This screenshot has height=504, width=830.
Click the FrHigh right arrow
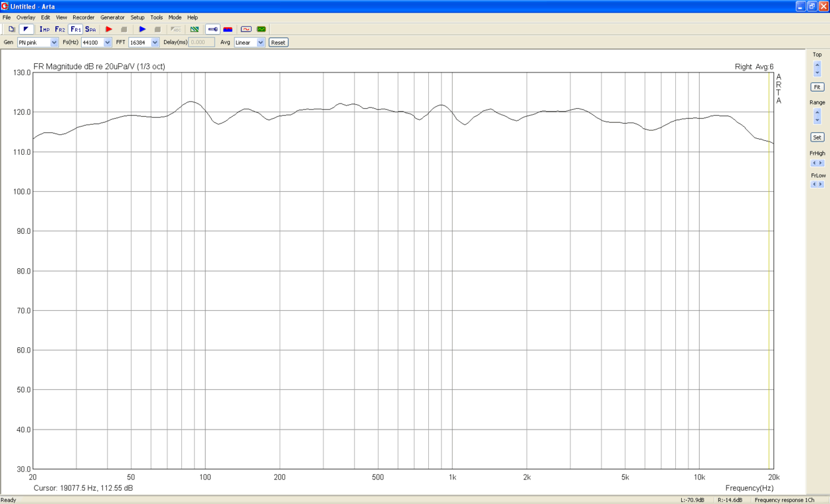pos(821,163)
